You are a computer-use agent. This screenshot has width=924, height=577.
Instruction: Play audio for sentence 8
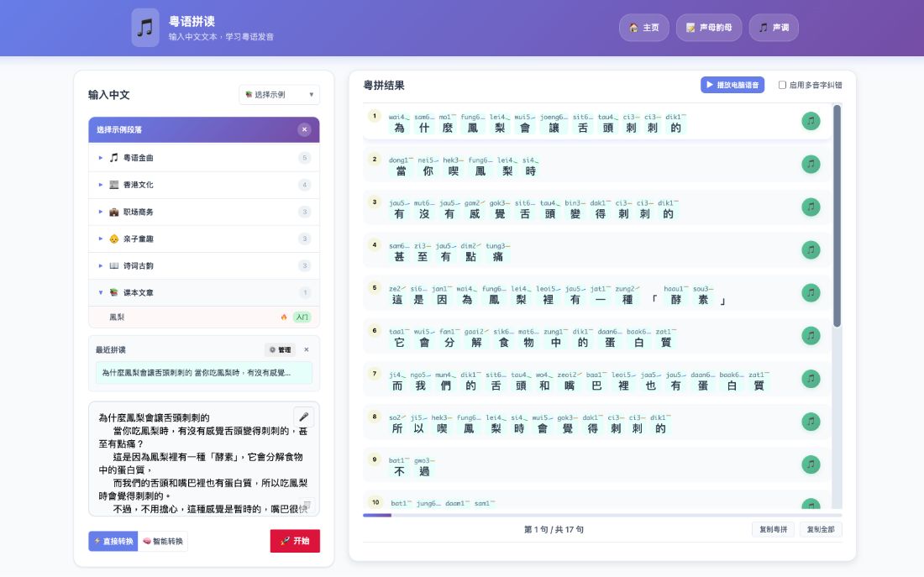pyautogui.click(x=811, y=422)
